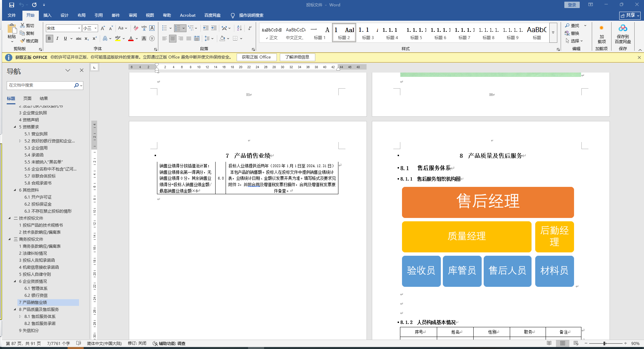644x349 pixels.
Task: Open Find (查找) in the editing group
Action: (572, 25)
